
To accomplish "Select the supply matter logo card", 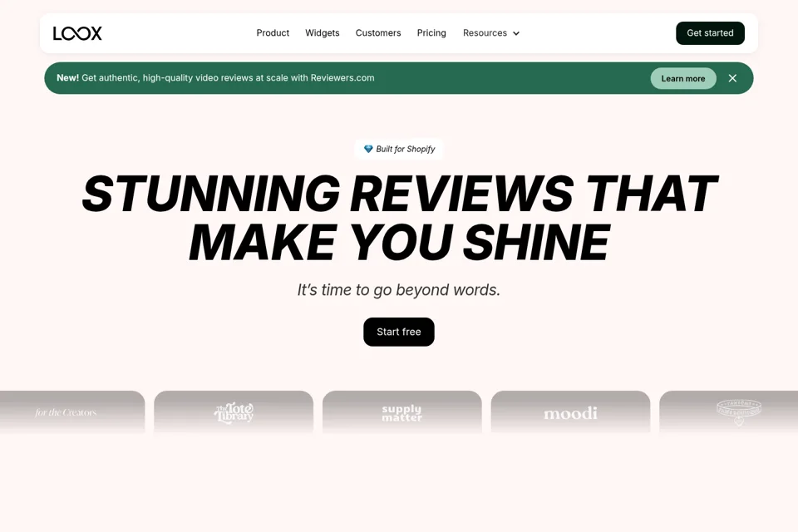I will (402, 412).
